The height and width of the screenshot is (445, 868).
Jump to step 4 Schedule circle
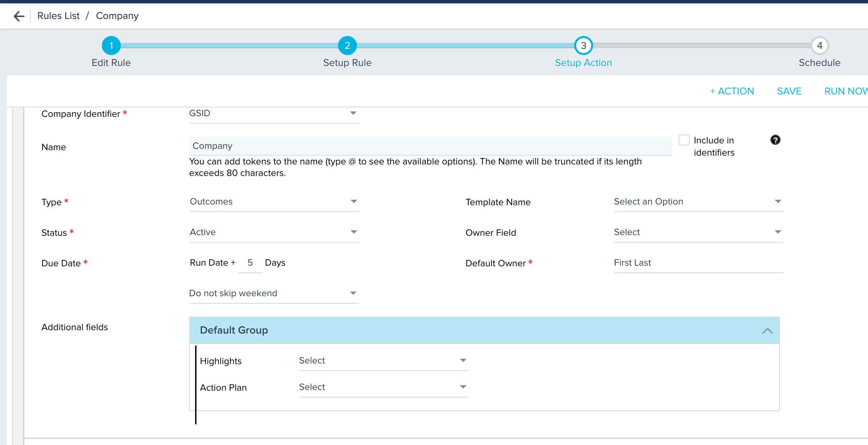coord(819,46)
